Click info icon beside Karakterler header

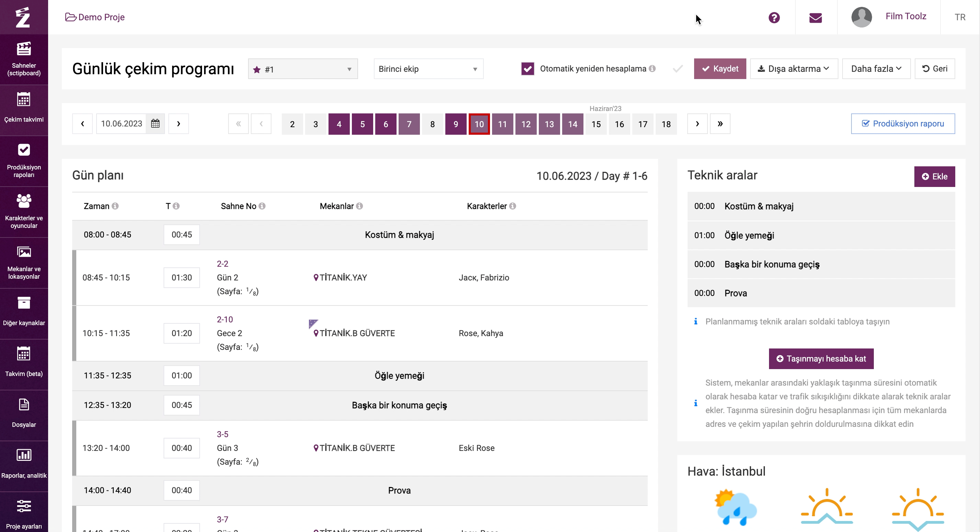point(512,206)
